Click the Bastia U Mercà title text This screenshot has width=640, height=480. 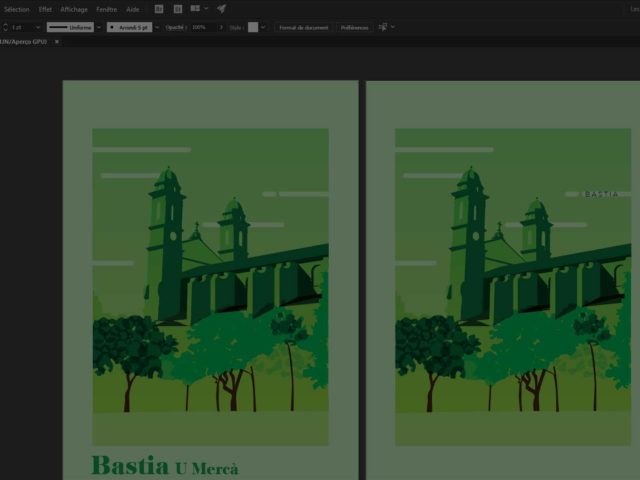pos(164,466)
